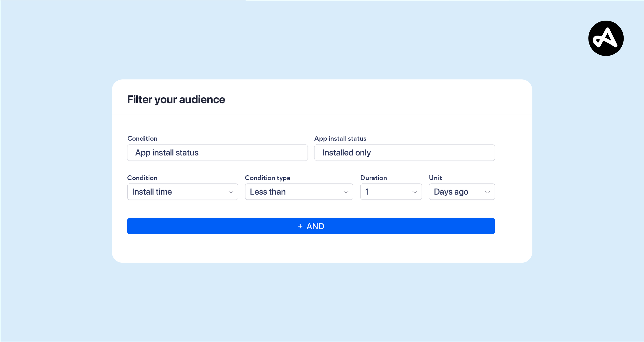644x342 pixels.
Task: Click the Condition label above Install time
Action: [x=142, y=178]
